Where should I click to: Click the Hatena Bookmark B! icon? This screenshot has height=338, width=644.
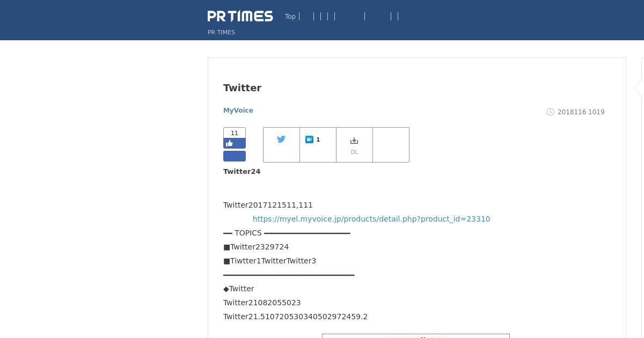pyautogui.click(x=309, y=139)
